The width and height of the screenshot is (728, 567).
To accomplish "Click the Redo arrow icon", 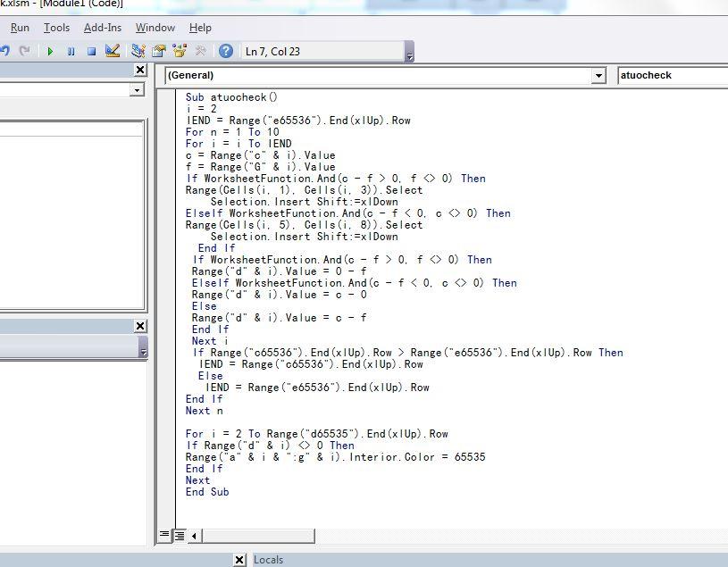I will [x=25, y=51].
